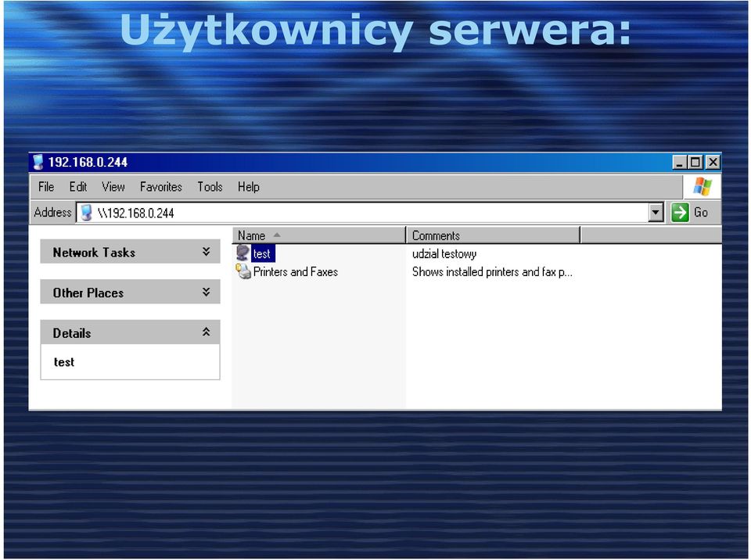The image size is (751, 560).
Task: Open the address bar dropdown arrow
Action: click(x=656, y=212)
